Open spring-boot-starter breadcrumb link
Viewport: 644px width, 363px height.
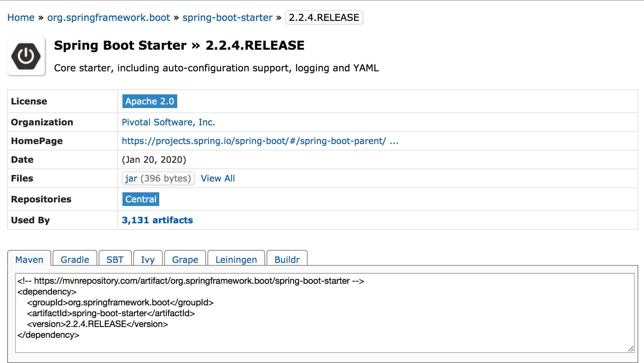pyautogui.click(x=227, y=18)
